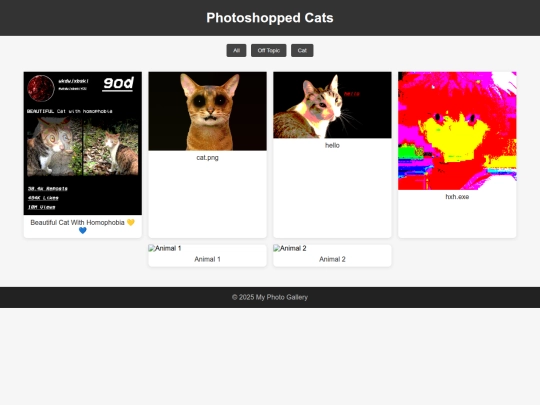Open the Beautiful Cat With Homophobia image

click(x=83, y=143)
